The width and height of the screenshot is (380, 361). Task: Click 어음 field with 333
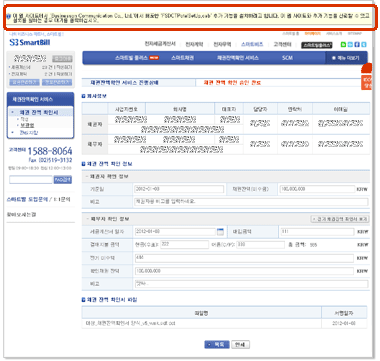tap(261, 244)
